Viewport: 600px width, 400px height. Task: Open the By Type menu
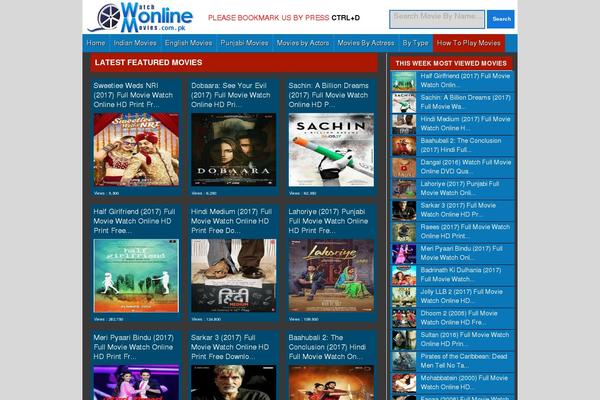(415, 43)
